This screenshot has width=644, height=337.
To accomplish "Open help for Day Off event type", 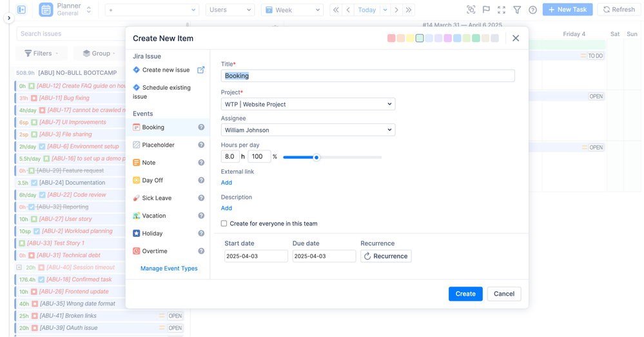I will pyautogui.click(x=201, y=180).
